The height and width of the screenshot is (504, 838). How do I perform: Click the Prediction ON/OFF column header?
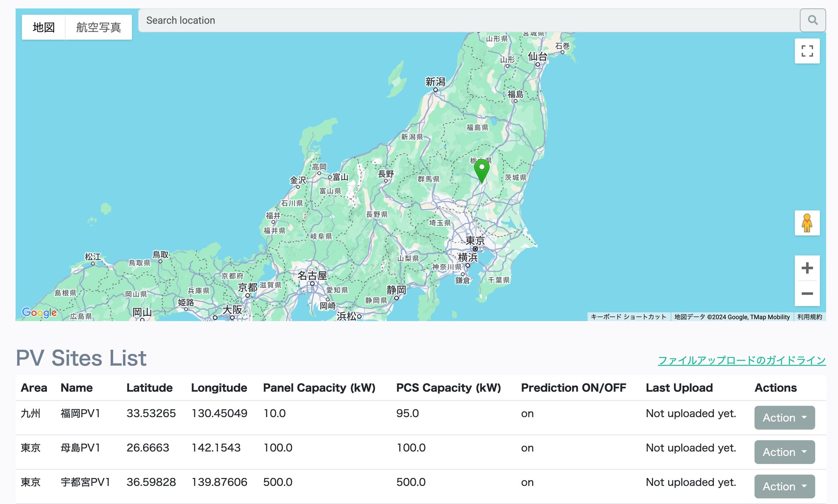573,388
